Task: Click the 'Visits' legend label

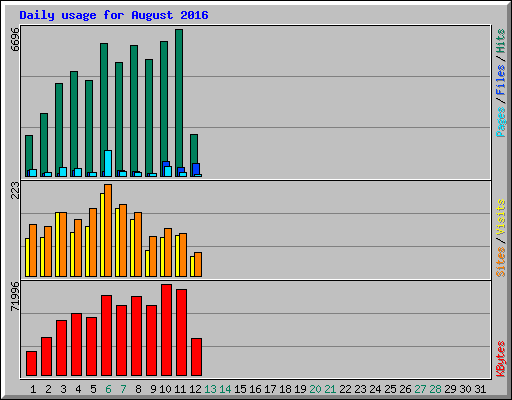Action: pos(501,218)
